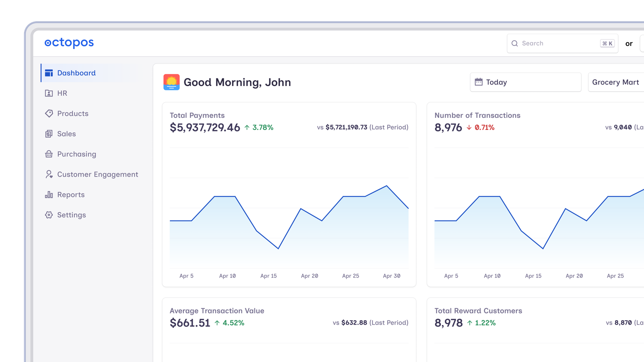Open the Dashboard menu item
This screenshot has width=644, height=362.
[90, 73]
